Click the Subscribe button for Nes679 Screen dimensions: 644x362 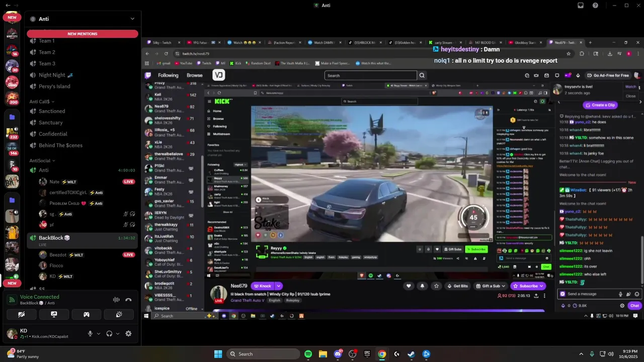[528, 286]
